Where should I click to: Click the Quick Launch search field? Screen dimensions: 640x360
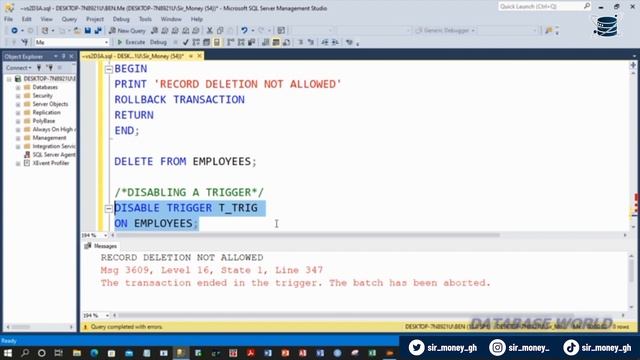[544, 6]
